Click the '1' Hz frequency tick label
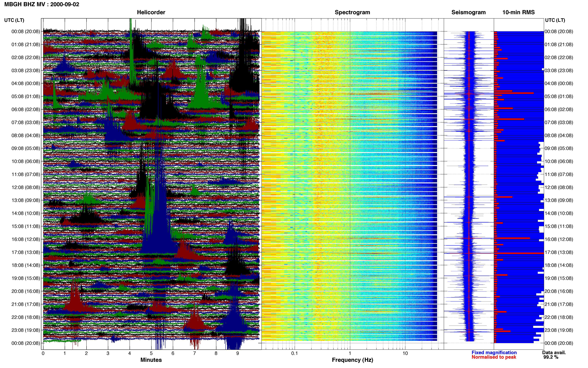Screen dimensions: 588x368 [x=350, y=353]
